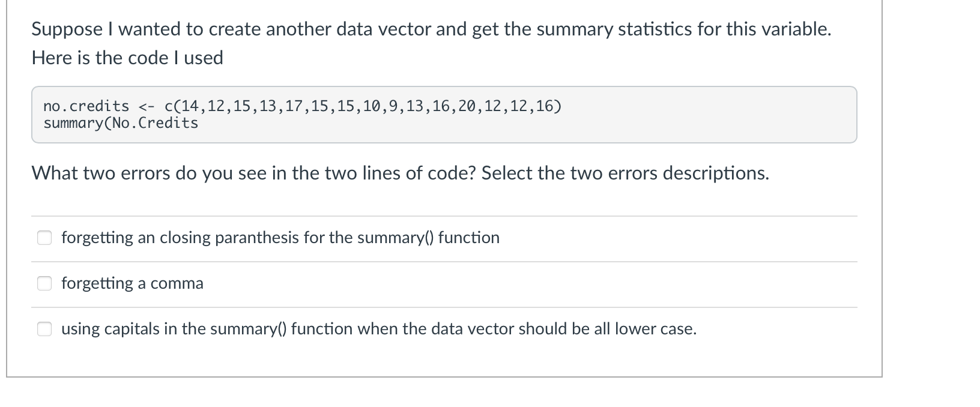Click the no.credits variable name in code
980x407 pixels.
tap(86, 106)
